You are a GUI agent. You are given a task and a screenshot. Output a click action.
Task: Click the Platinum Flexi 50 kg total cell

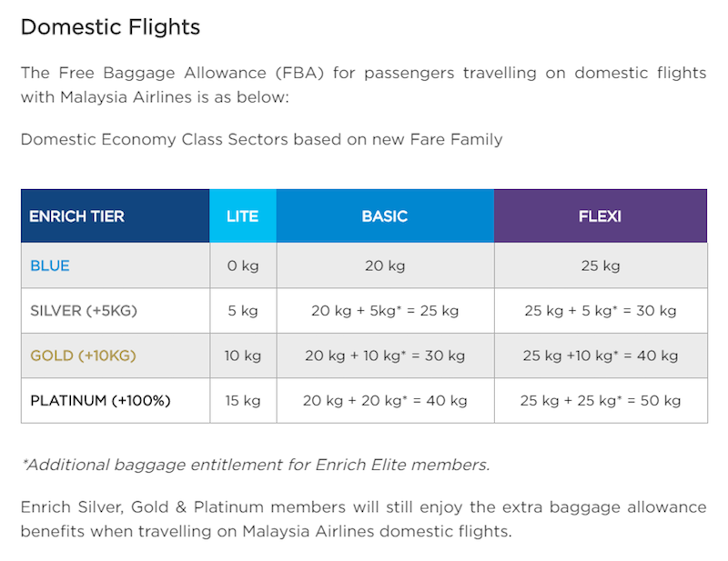(600, 400)
